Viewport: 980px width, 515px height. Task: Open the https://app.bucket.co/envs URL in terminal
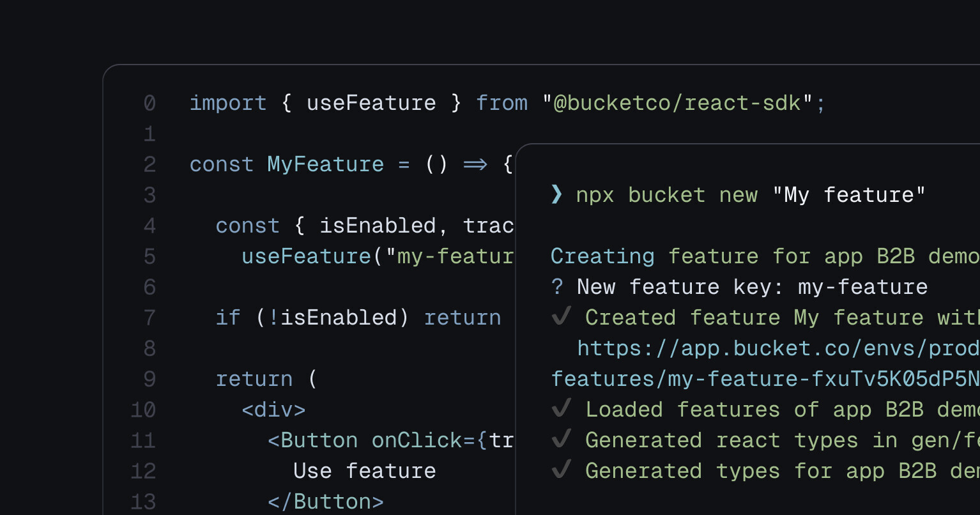(x=778, y=348)
